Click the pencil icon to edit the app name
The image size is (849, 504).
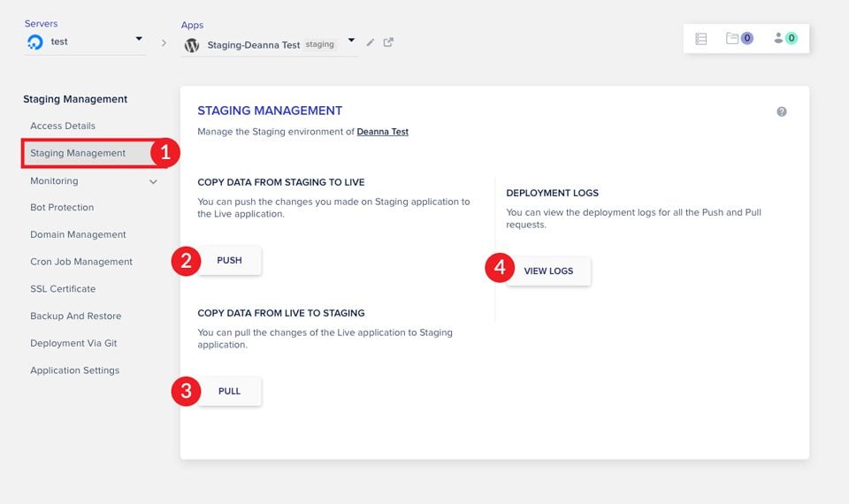coord(371,42)
